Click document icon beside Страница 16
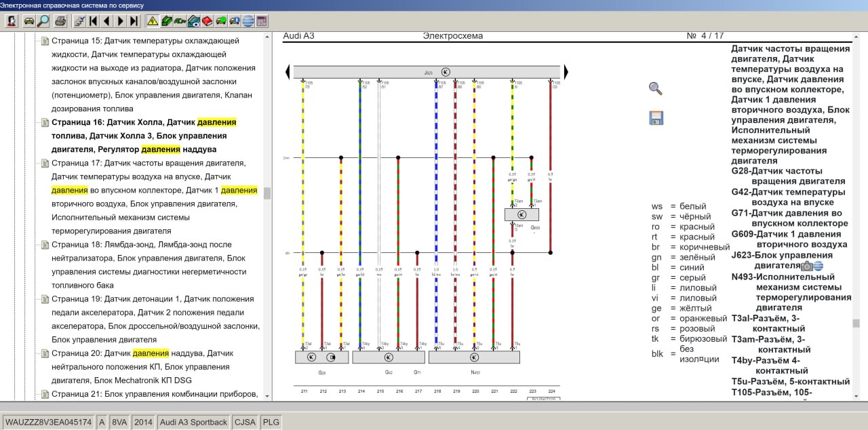Image resolution: width=868 pixels, height=430 pixels. pos(45,123)
